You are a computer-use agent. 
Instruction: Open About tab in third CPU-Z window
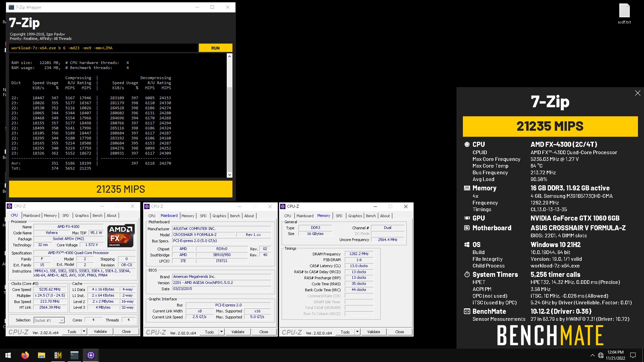tap(385, 216)
